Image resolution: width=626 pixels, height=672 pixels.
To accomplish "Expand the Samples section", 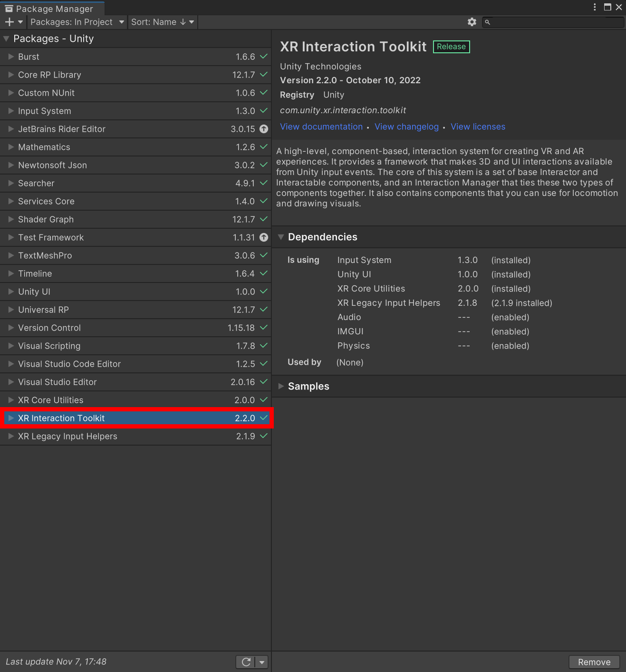I will (x=281, y=386).
